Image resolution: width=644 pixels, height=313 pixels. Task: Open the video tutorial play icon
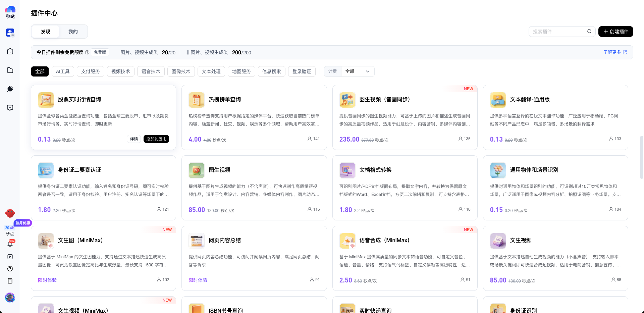click(10, 257)
